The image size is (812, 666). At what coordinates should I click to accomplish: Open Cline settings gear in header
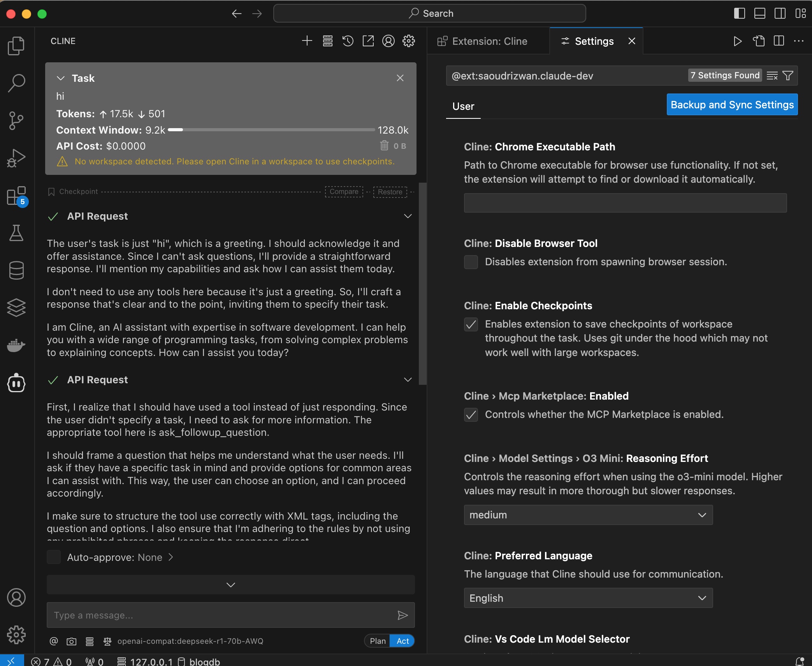point(409,41)
